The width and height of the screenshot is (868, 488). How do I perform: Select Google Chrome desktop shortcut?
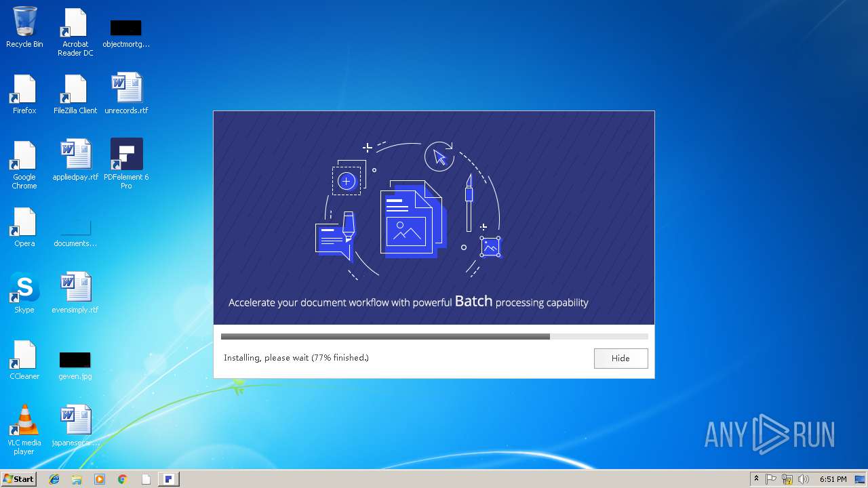point(24,165)
